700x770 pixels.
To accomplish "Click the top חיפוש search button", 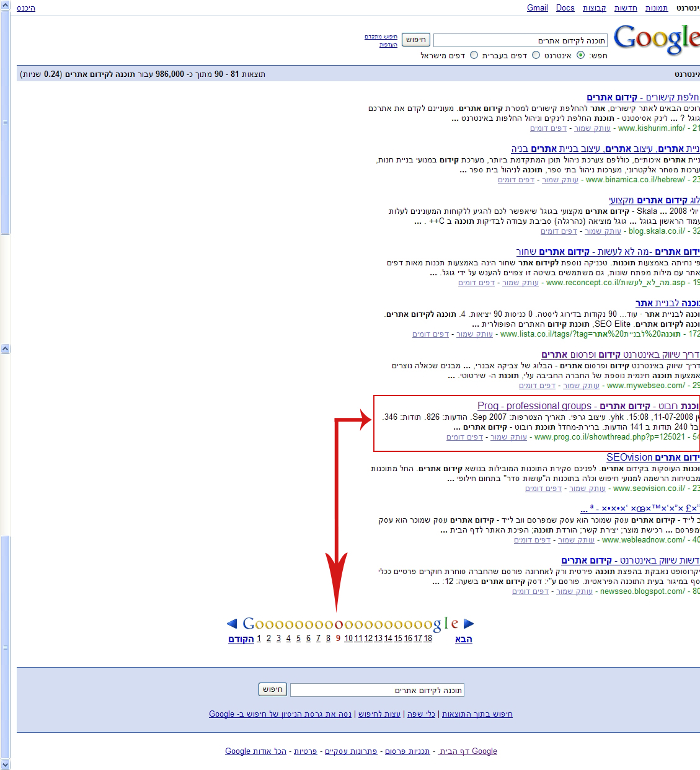I will coord(415,40).
